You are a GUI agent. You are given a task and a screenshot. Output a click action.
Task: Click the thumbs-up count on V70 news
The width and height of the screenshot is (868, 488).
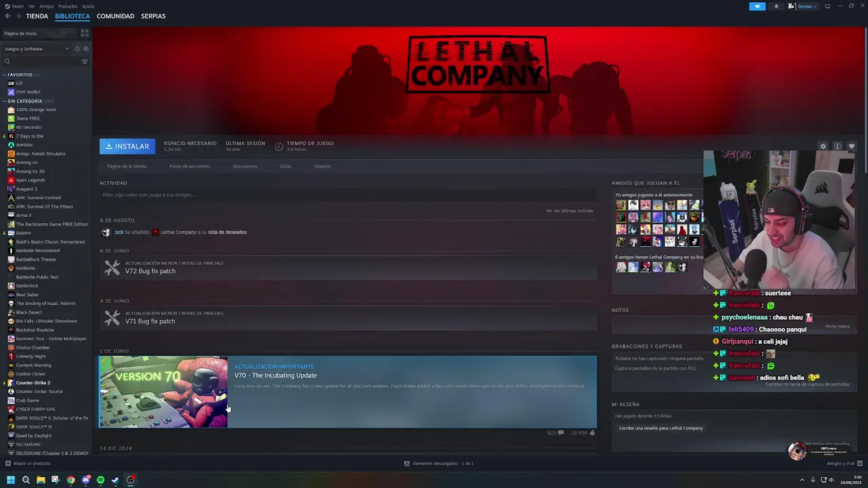583,432
